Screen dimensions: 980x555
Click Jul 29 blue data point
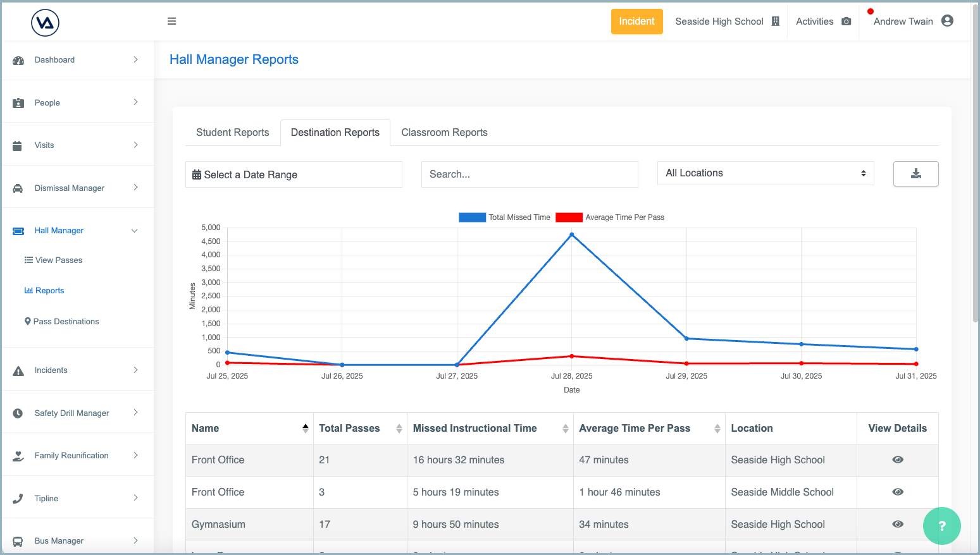point(686,339)
